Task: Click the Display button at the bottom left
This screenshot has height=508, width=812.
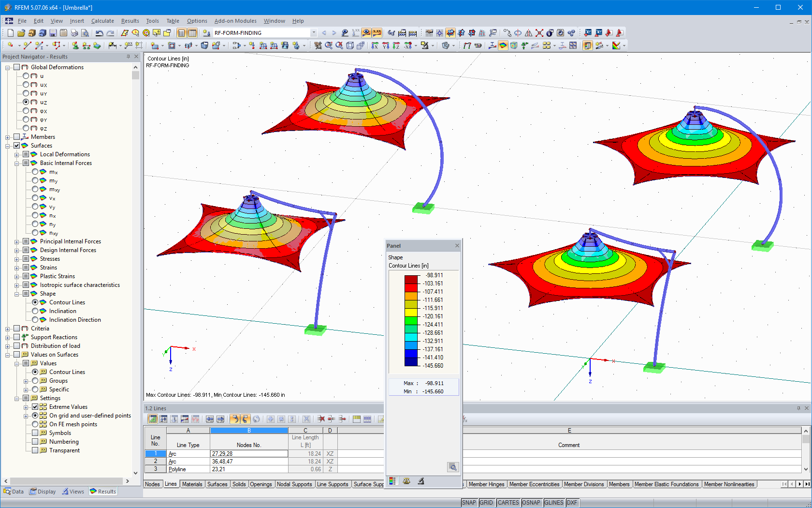Action: coord(43,491)
